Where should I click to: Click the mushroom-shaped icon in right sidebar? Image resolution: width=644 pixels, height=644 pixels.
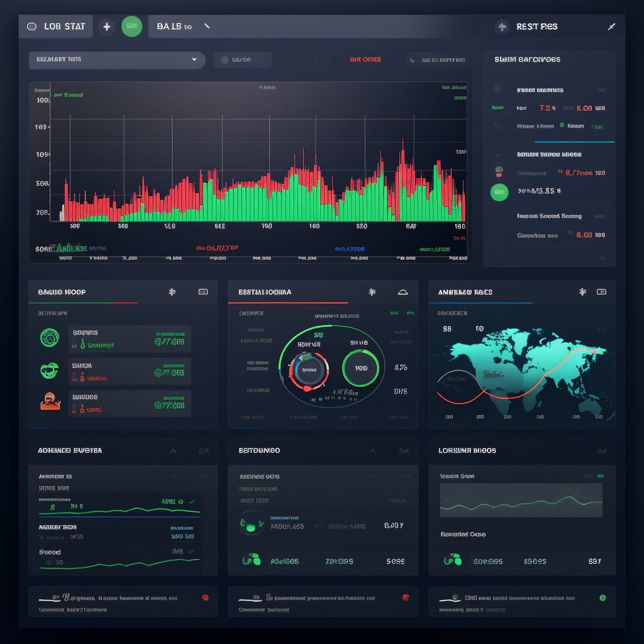499,172
